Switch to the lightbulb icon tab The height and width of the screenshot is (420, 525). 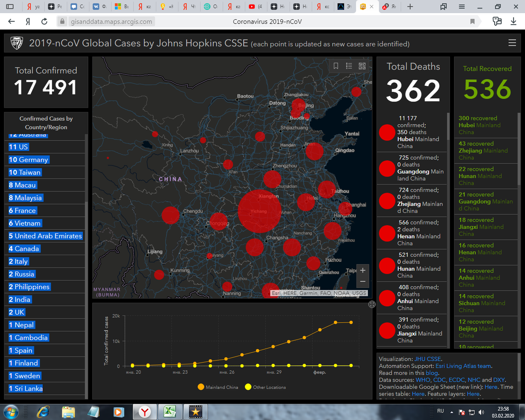click(x=167, y=7)
